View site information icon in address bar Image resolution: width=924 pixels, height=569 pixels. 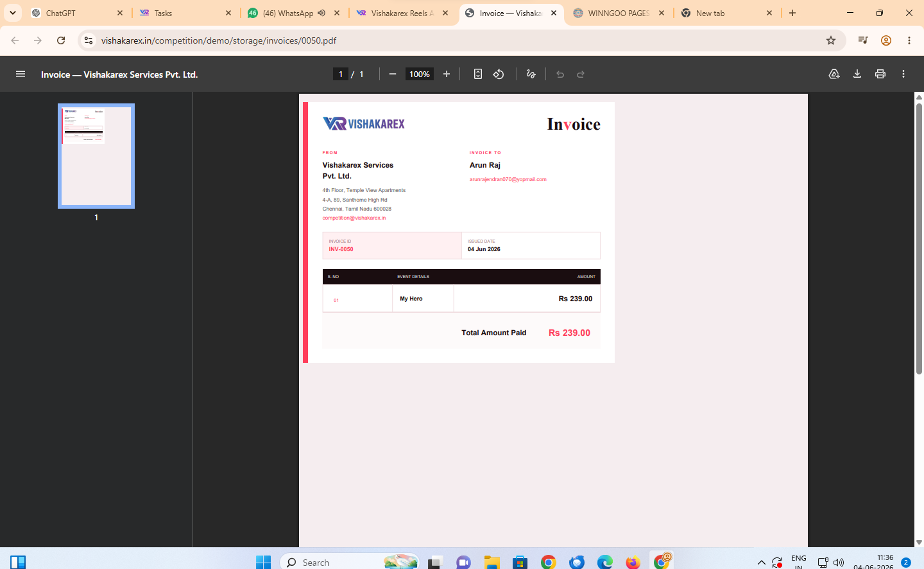89,40
